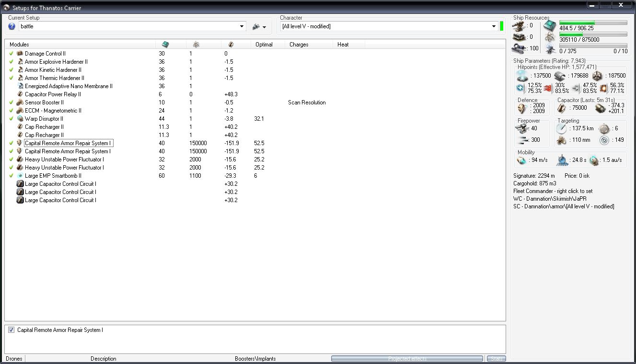Click the armor hitpoints icon
The image size is (636, 364).
tap(559, 76)
